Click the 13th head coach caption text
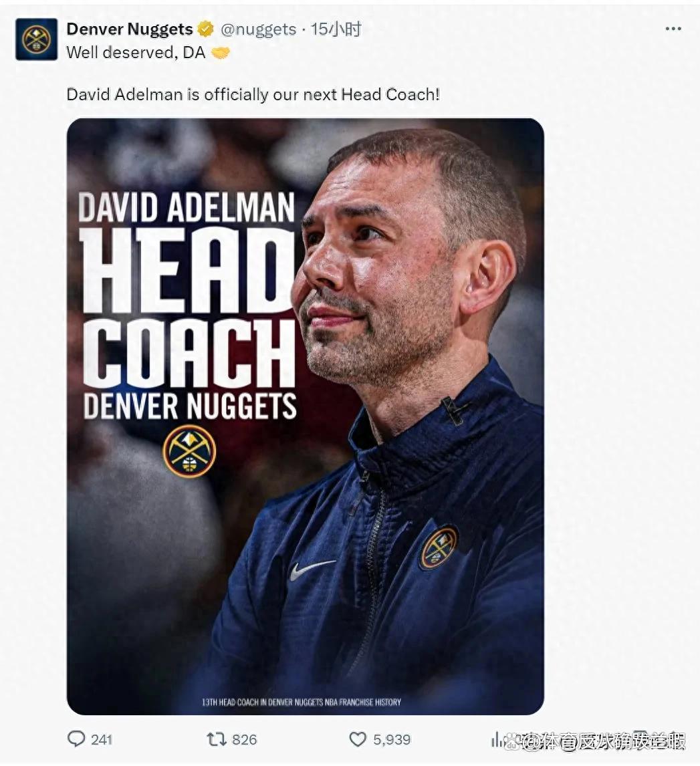 pos(302,702)
